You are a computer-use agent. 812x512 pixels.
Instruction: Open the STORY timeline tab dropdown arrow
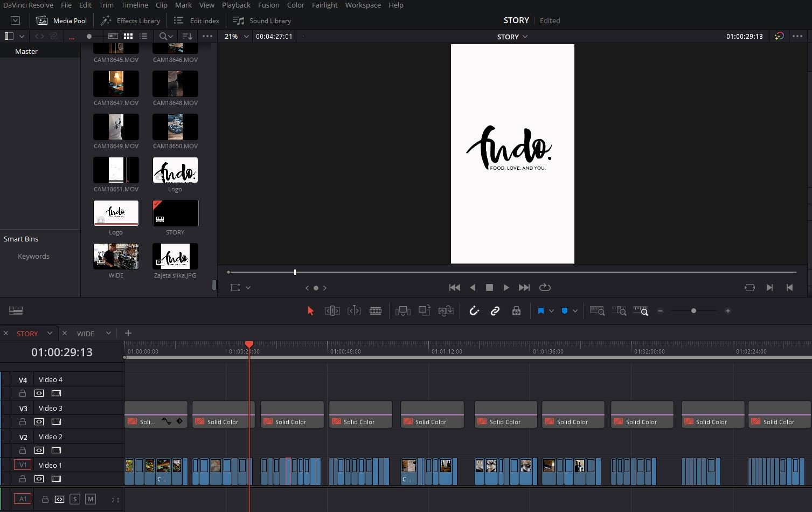[x=50, y=333]
